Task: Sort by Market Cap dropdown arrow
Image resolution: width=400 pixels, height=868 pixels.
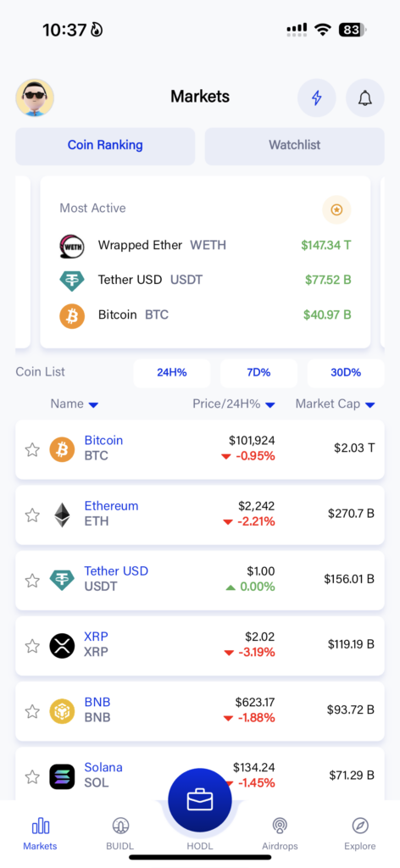Action: (x=370, y=404)
